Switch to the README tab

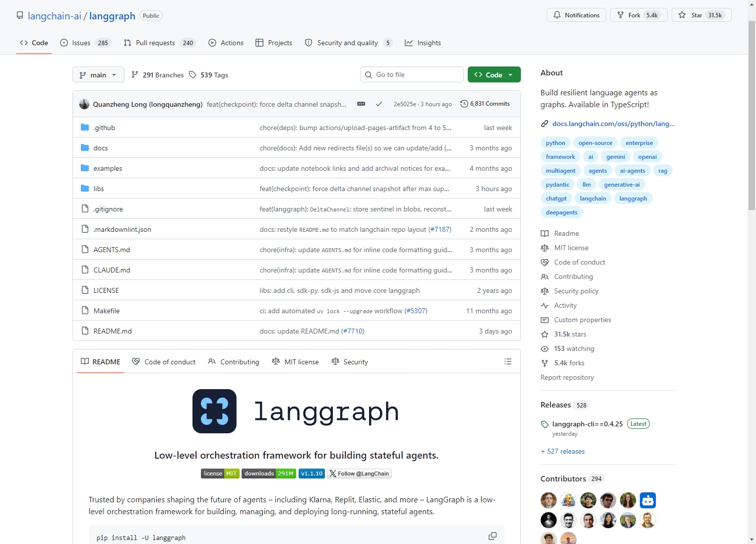pyautogui.click(x=101, y=362)
